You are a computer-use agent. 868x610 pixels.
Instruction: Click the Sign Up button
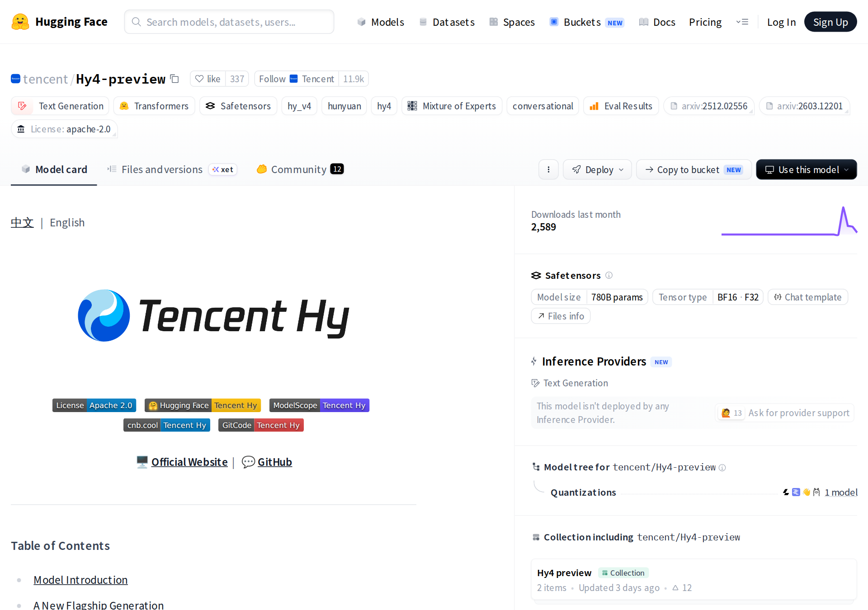click(x=830, y=22)
